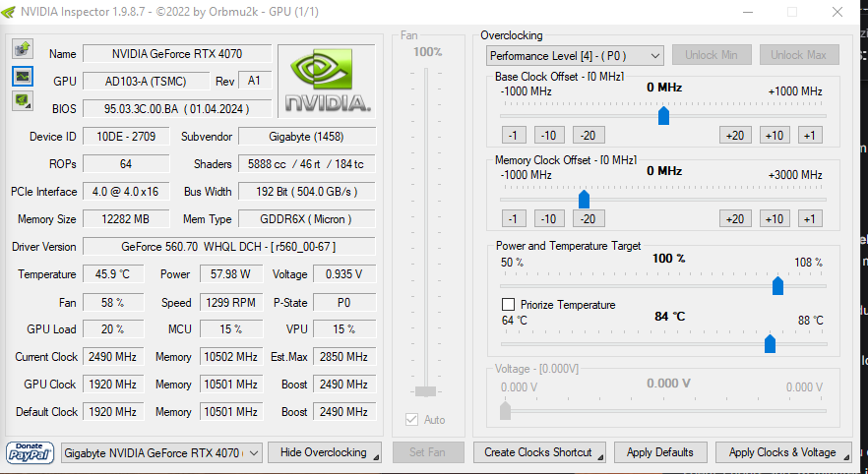Screen dimensions: 868x474
Task: Click Memory Clock Offset -20 button
Action: (589, 219)
